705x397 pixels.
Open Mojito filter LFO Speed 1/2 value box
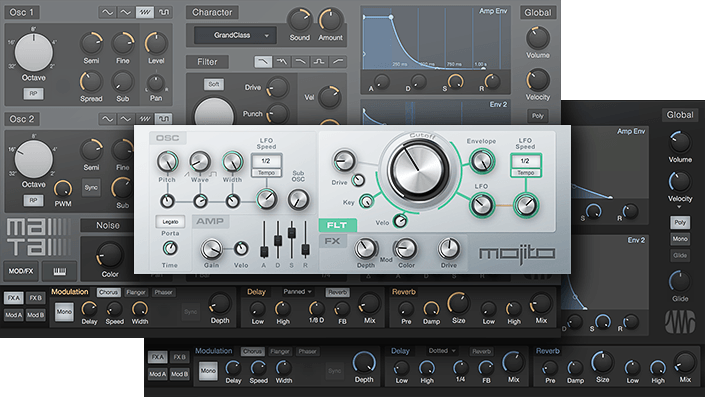525,161
